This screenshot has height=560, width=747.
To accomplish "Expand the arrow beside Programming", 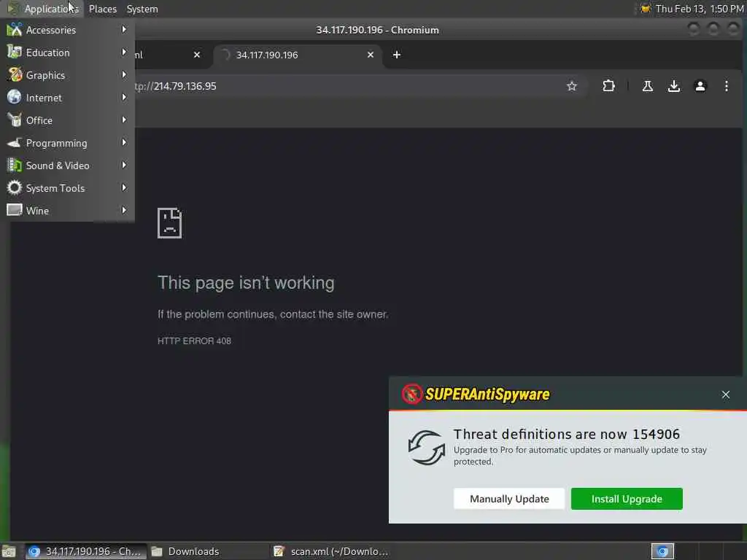I will click(124, 142).
